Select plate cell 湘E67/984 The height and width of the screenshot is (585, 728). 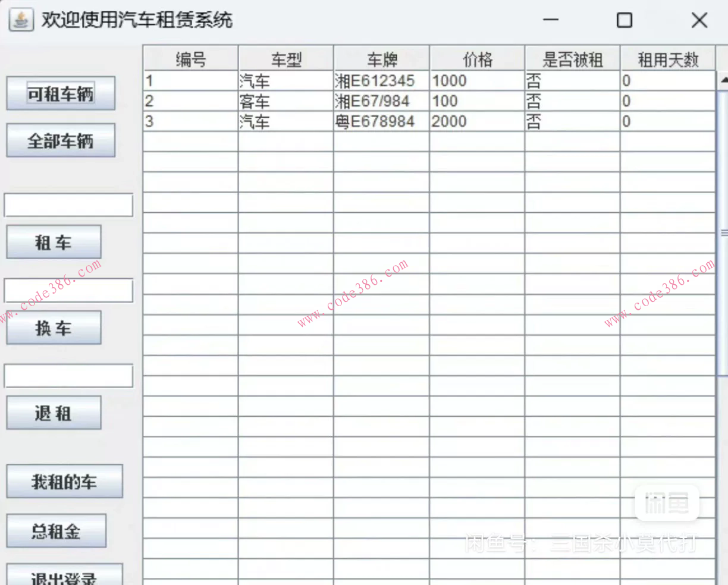(x=382, y=101)
